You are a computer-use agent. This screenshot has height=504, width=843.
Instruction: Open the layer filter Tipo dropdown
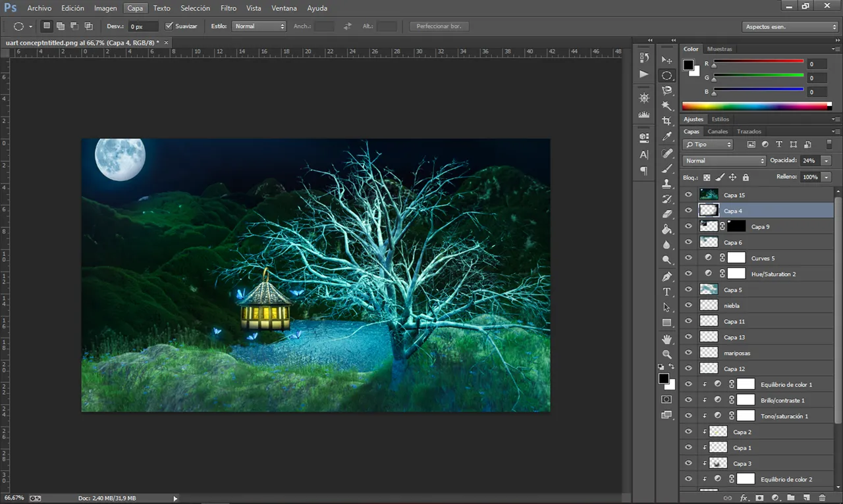pyautogui.click(x=708, y=144)
